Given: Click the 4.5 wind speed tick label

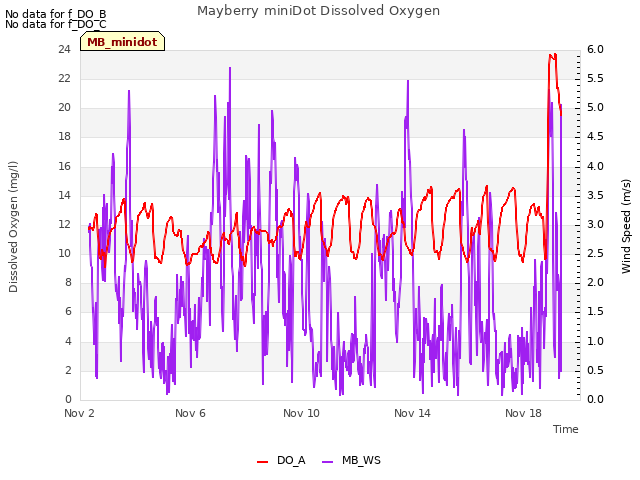Looking at the screenshot, I should (595, 136).
